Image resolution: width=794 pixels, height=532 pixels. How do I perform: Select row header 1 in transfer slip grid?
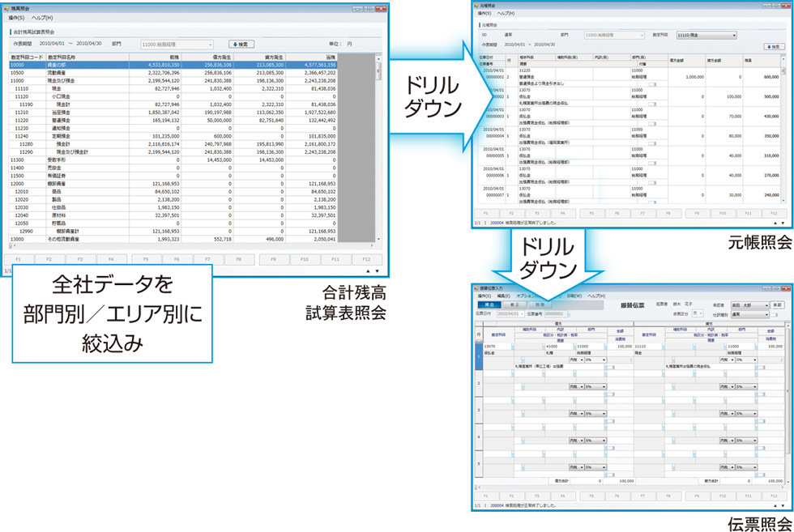479,356
